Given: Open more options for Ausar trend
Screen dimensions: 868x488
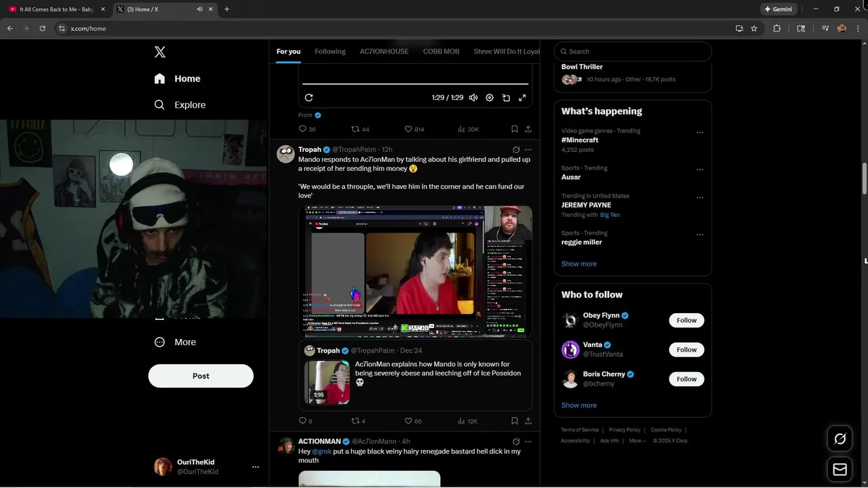Looking at the screenshot, I should coord(700,170).
